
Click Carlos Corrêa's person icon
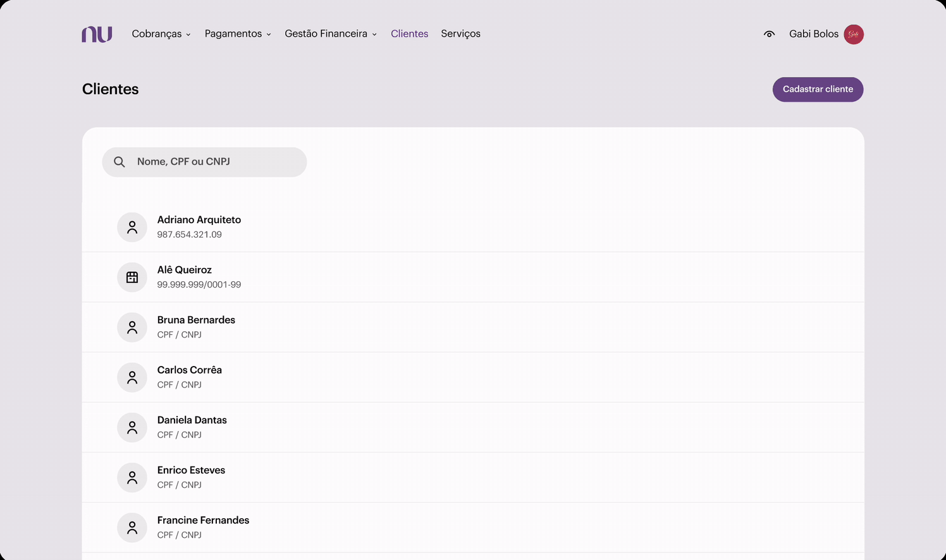[132, 377]
